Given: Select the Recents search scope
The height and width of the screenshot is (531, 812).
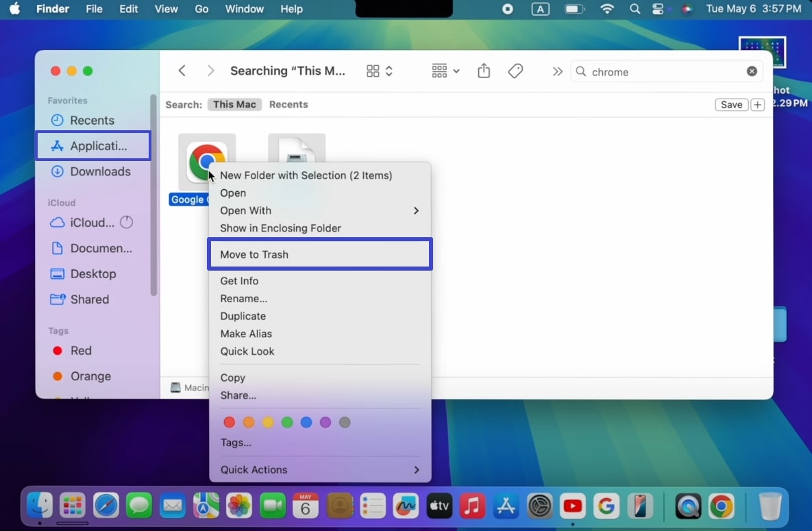Looking at the screenshot, I should (288, 104).
